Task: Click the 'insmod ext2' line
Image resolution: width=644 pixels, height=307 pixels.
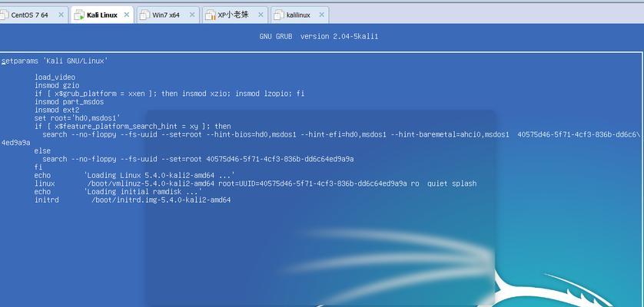Action: point(57,110)
